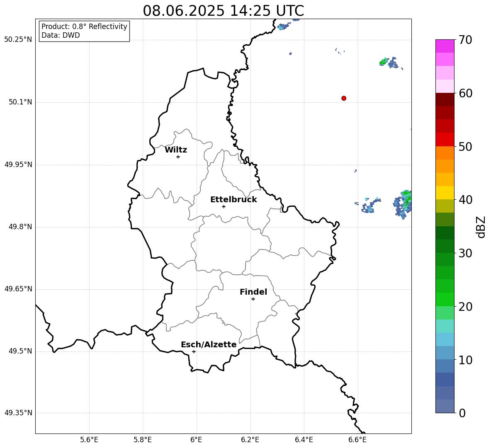Viewport: 491px width, 448px height.
Task: Click the dark red color band below 60
Action: click(445, 99)
